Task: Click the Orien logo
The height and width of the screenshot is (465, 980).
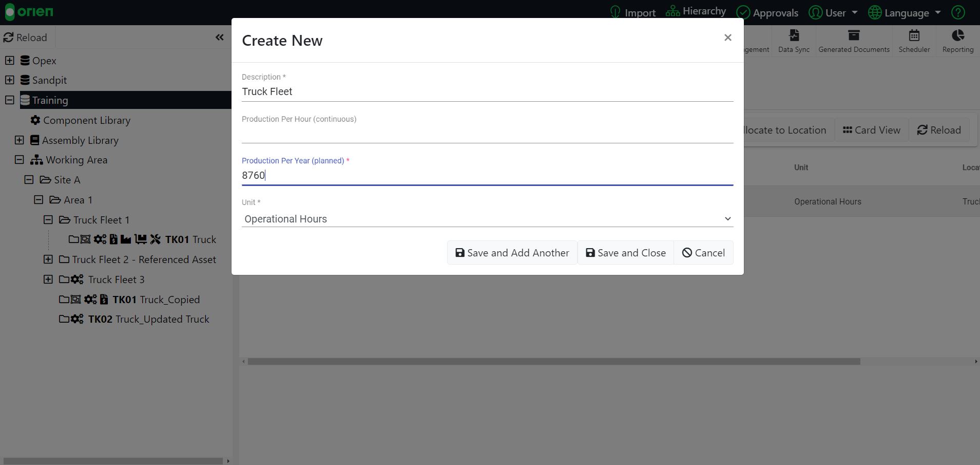Action: (x=29, y=12)
